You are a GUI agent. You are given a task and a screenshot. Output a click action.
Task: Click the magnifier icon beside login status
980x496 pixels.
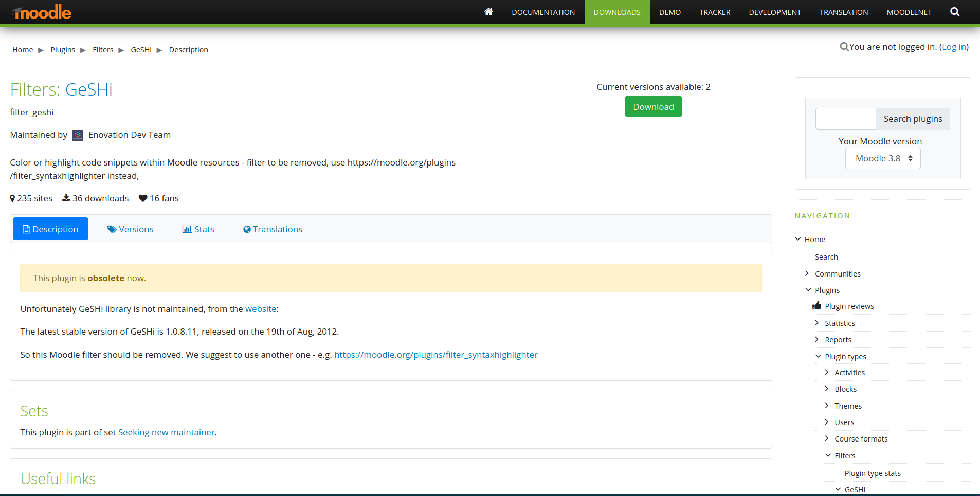click(x=844, y=47)
